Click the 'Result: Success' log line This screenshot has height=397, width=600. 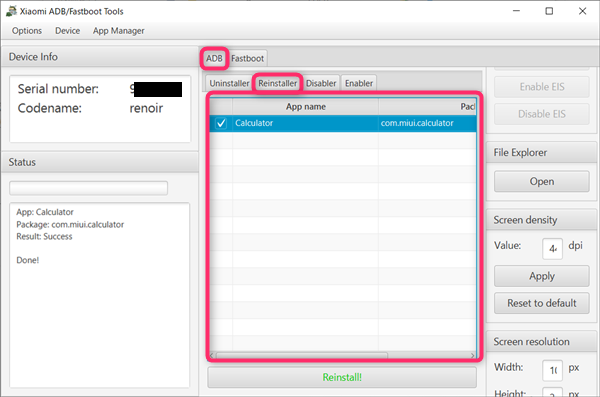(x=44, y=237)
